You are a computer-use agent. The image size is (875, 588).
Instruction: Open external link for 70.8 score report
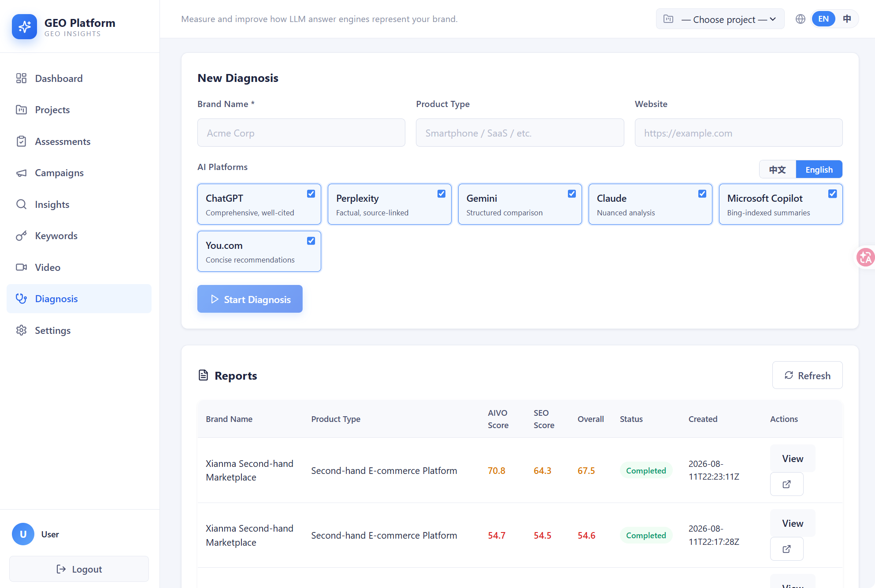point(786,484)
